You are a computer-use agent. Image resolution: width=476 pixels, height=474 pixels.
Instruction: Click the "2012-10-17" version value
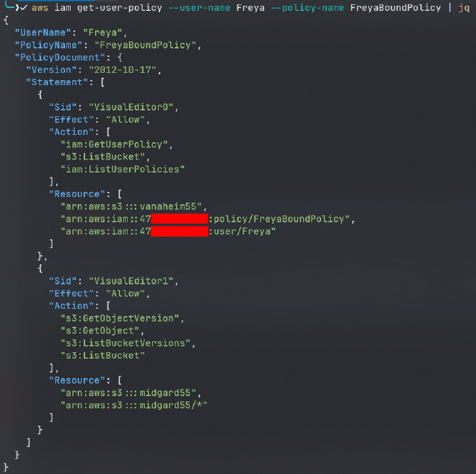(x=123, y=70)
